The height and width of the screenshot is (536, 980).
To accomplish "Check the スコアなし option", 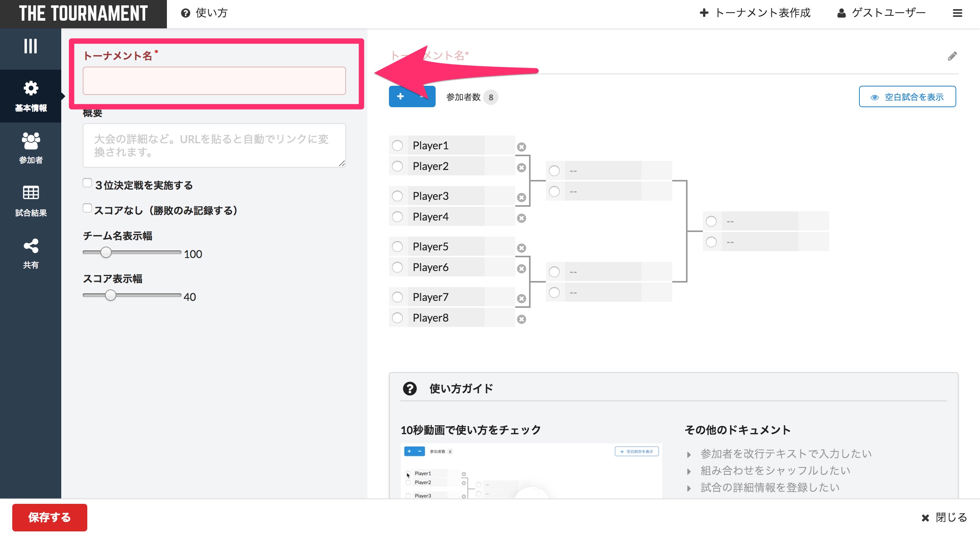I will point(87,208).
